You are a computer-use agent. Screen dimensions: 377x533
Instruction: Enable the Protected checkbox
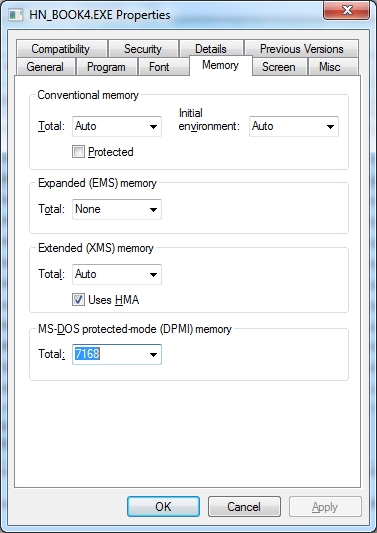(x=78, y=152)
